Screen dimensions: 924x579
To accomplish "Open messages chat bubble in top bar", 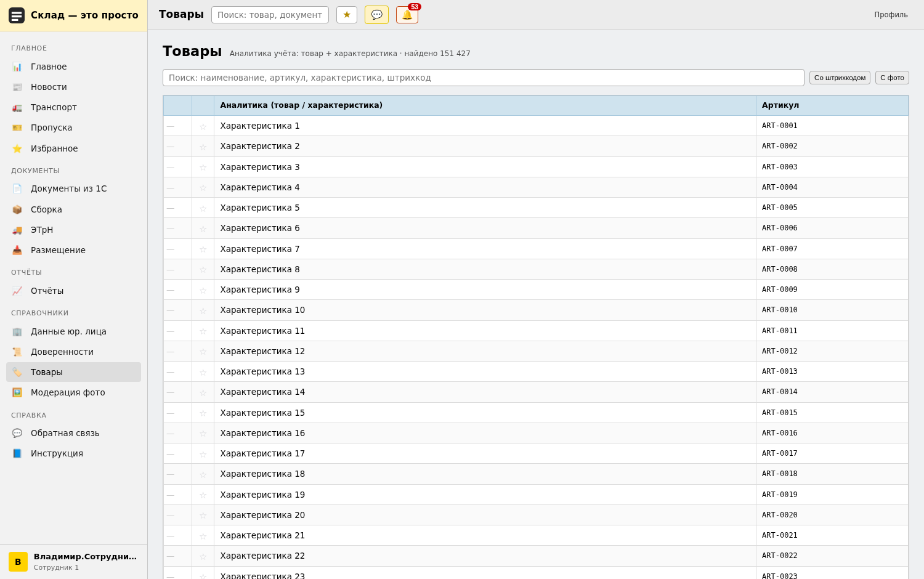I will click(x=376, y=15).
